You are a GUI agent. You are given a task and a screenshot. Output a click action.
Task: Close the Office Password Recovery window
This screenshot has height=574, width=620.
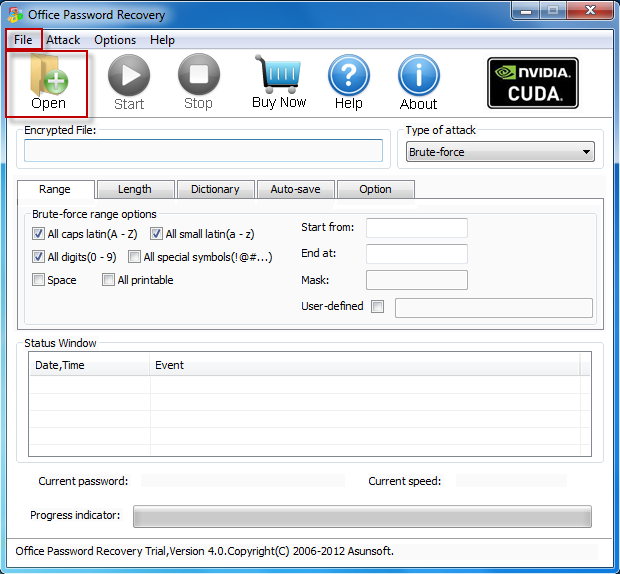590,10
